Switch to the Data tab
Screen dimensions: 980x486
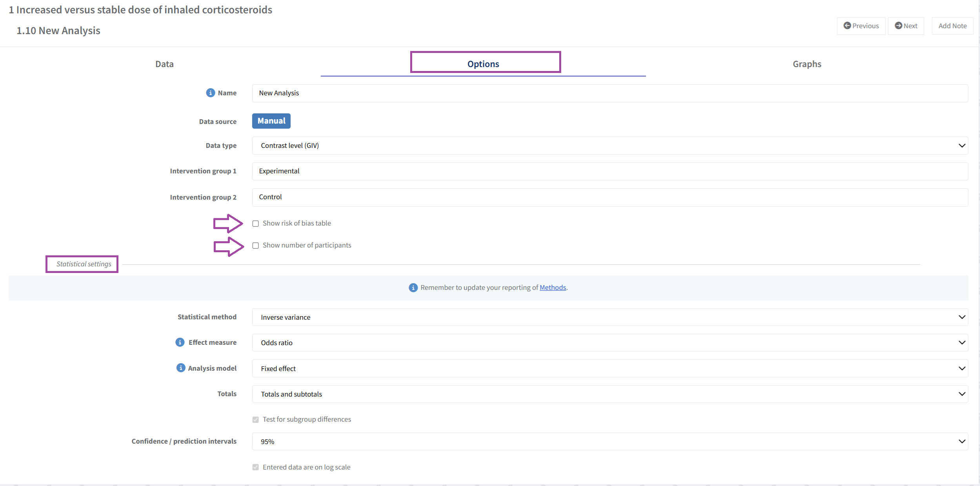coord(164,64)
